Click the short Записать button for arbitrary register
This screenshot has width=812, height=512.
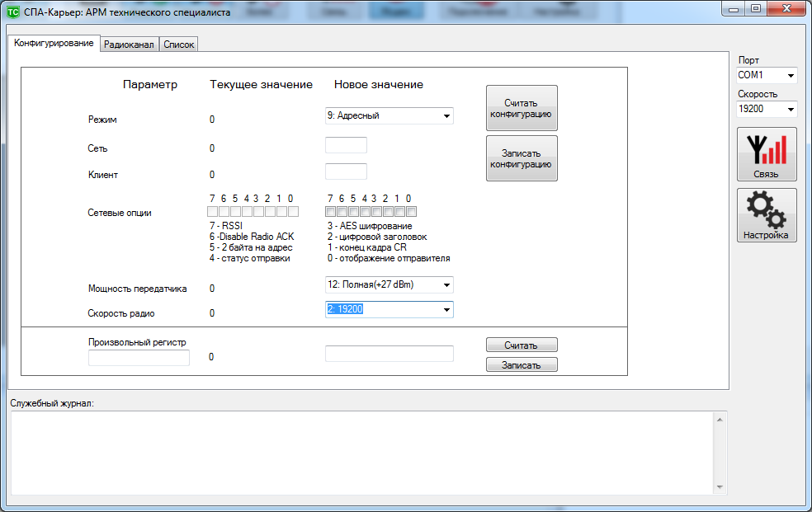pos(522,364)
